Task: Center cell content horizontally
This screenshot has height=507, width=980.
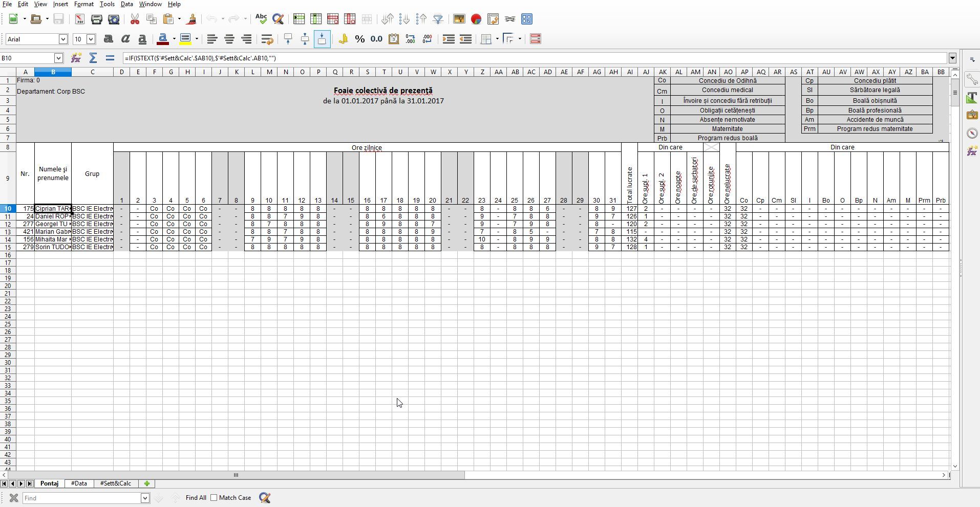Action: click(229, 39)
